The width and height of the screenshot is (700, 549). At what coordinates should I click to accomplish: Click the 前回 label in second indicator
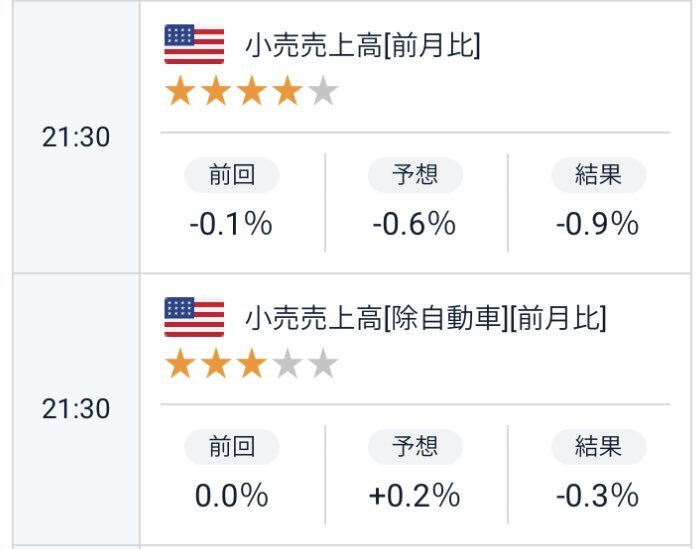[x=232, y=447]
